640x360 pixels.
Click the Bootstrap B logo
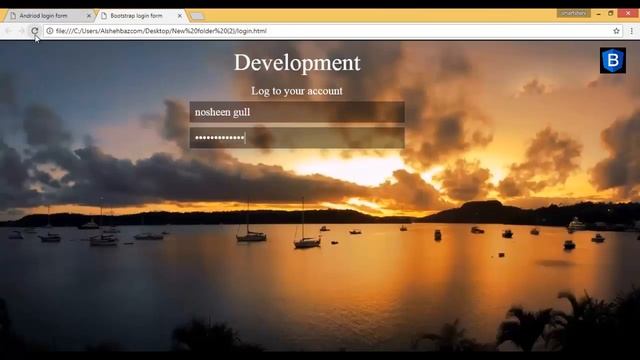click(613, 60)
